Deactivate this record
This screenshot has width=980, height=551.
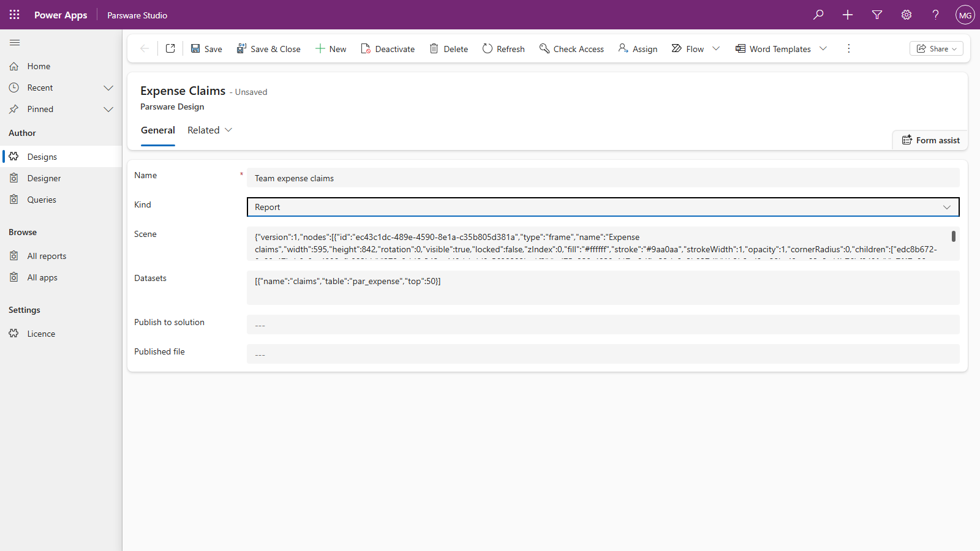[388, 48]
